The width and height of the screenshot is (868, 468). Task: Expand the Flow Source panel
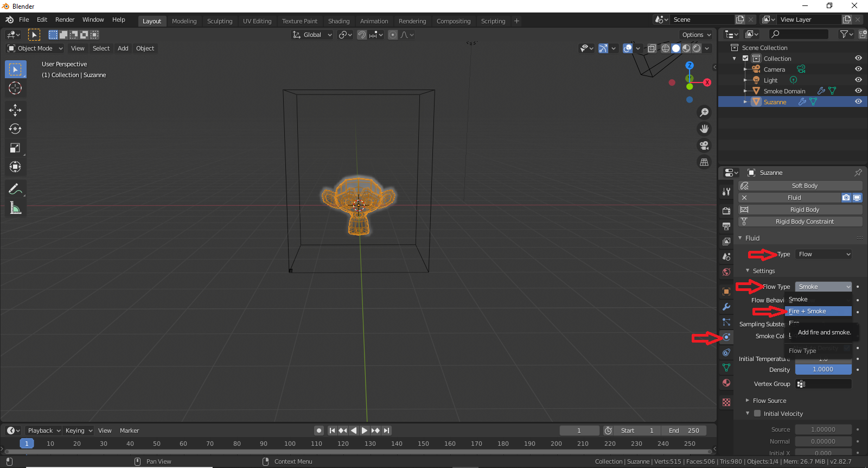click(x=769, y=401)
